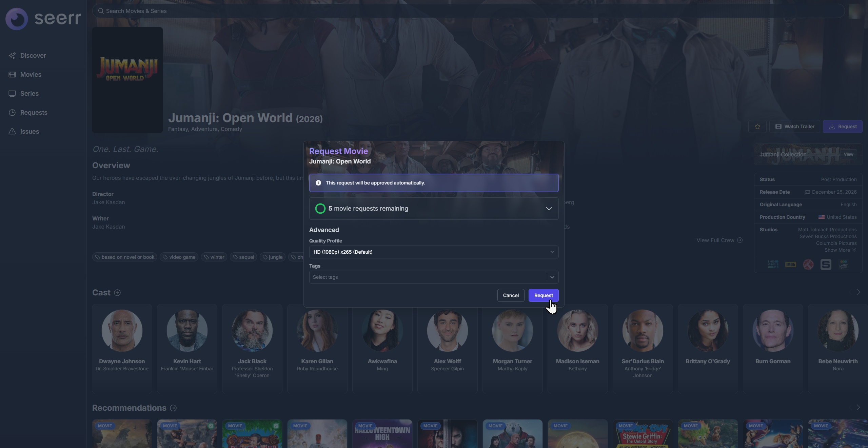868x448 pixels.
Task: Cancel the Request Movie dialog
Action: coord(511,295)
